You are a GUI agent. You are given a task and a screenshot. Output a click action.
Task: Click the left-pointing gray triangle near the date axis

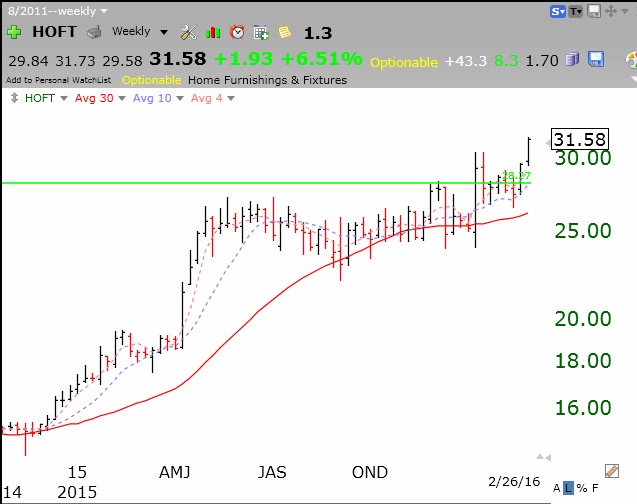coord(548,458)
